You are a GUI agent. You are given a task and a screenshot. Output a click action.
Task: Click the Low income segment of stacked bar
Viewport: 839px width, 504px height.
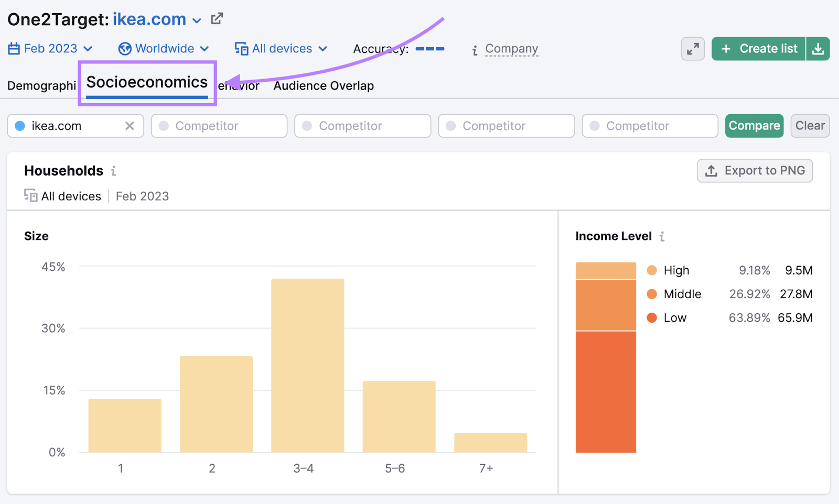click(x=606, y=392)
